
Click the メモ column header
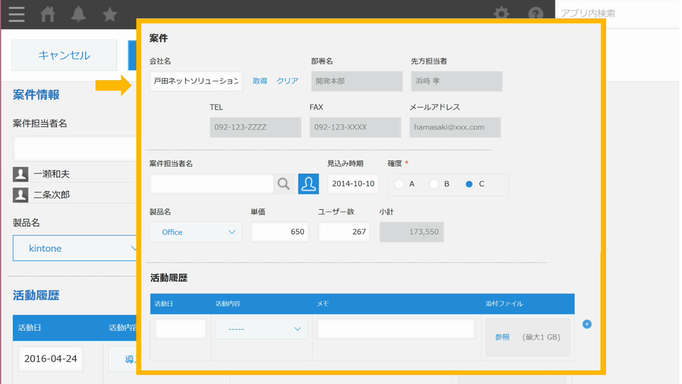tap(322, 304)
